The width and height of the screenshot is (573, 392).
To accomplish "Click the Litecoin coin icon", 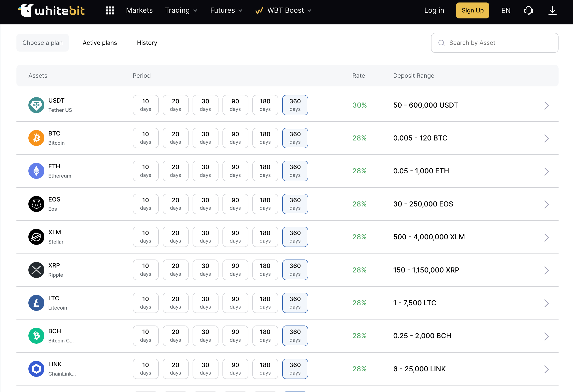I will click(x=36, y=303).
